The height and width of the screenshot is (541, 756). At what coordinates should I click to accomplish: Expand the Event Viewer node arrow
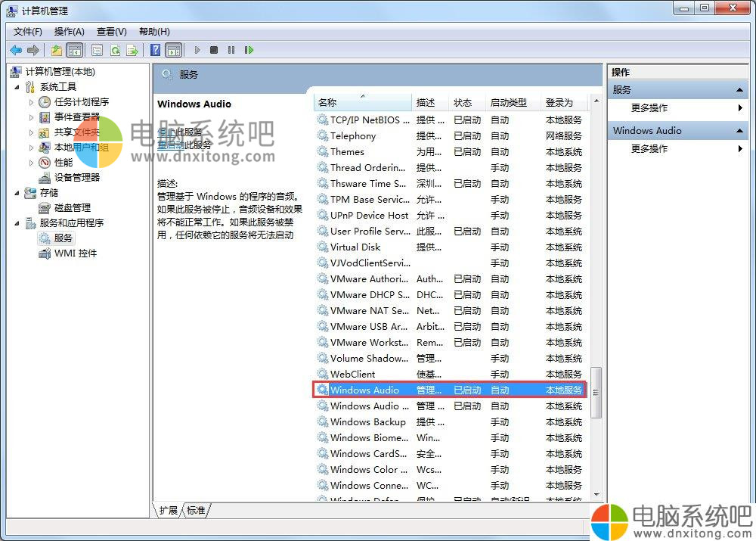click(31, 117)
